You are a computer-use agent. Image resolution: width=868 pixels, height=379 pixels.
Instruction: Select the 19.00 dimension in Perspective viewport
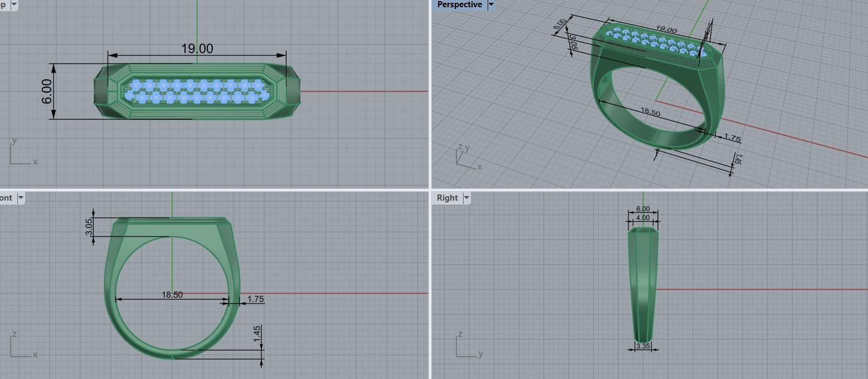pos(666,30)
